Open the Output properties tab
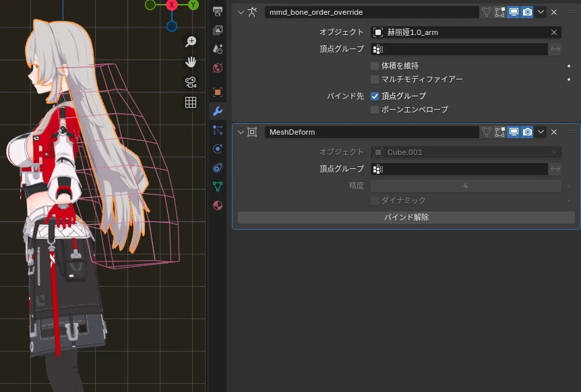The width and height of the screenshot is (581, 392). 218,11
